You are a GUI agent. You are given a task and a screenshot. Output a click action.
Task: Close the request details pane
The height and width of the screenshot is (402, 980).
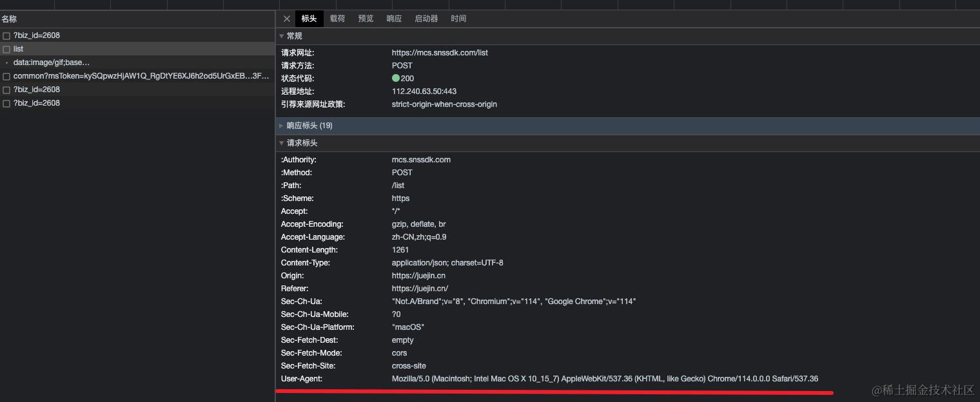tap(287, 19)
